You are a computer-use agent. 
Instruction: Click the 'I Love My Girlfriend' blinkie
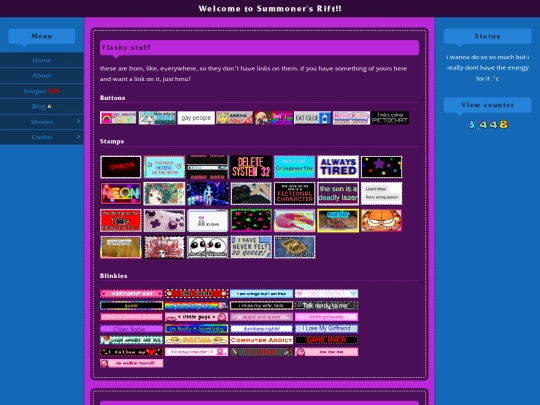point(326,329)
